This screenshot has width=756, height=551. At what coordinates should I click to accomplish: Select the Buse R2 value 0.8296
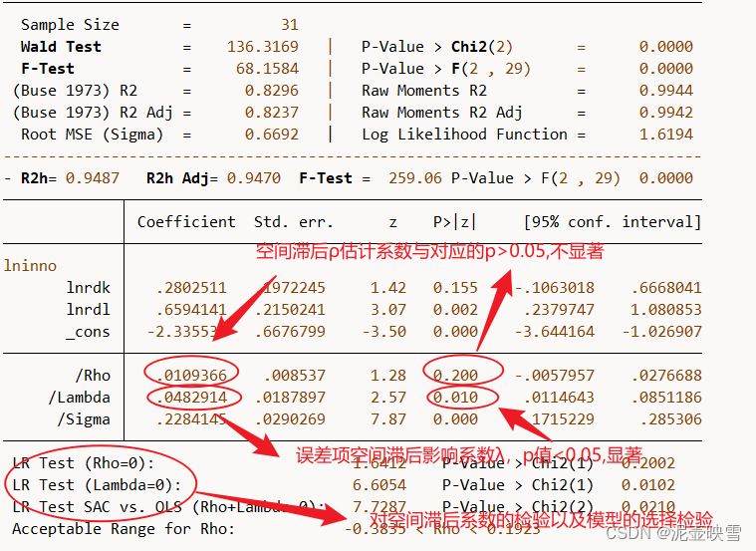[272, 91]
